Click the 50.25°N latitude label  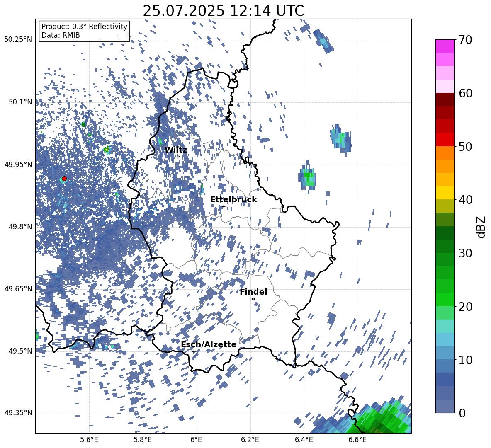tap(18, 40)
